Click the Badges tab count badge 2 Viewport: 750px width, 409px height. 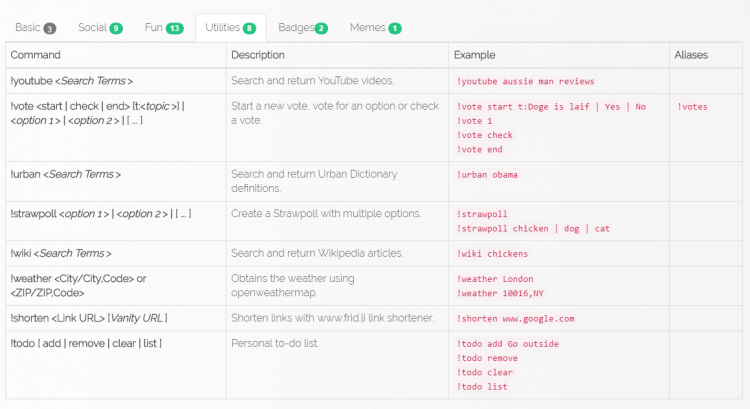pos(321,29)
